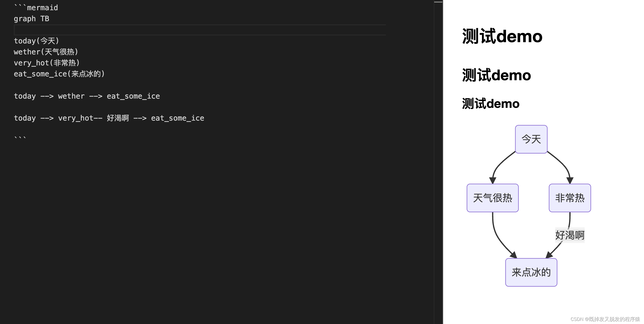Click the largest 测试demo heading

pos(502,36)
